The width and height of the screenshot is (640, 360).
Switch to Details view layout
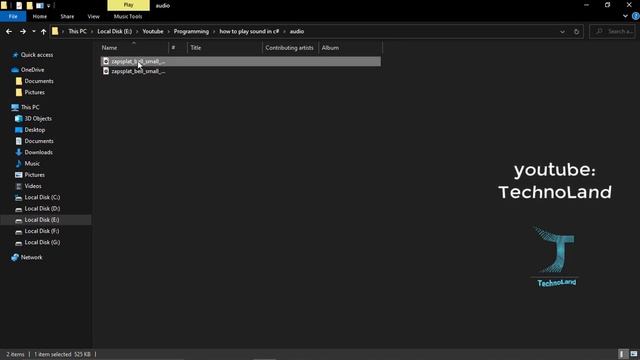[622, 354]
